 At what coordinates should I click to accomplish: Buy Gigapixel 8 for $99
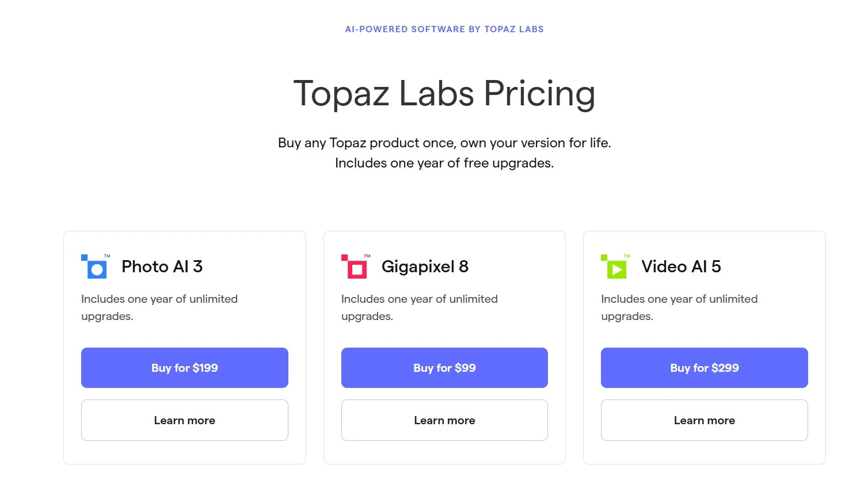point(444,368)
